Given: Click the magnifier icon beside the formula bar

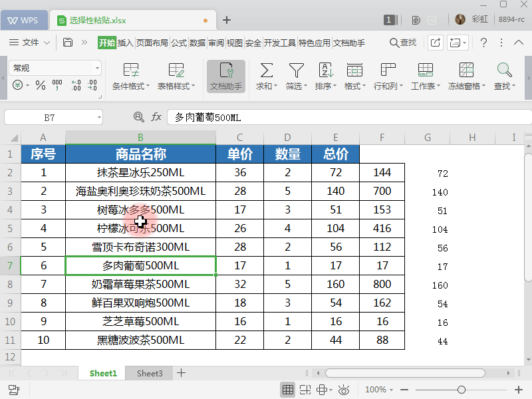Looking at the screenshot, I should click(x=138, y=116).
